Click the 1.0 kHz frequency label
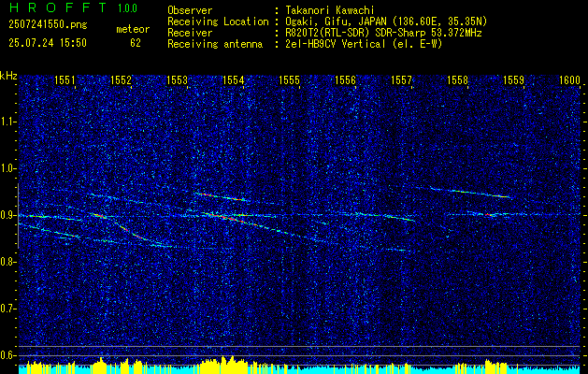This screenshot has width=588, height=374. (x=7, y=169)
